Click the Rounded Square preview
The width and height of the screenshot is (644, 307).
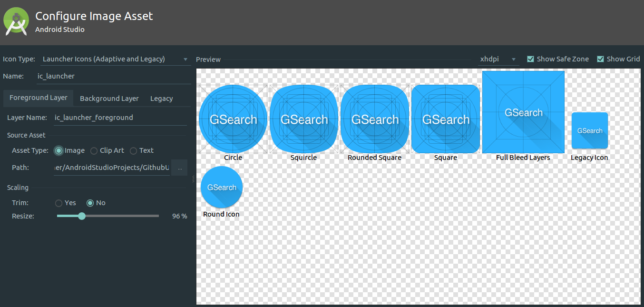tap(374, 119)
